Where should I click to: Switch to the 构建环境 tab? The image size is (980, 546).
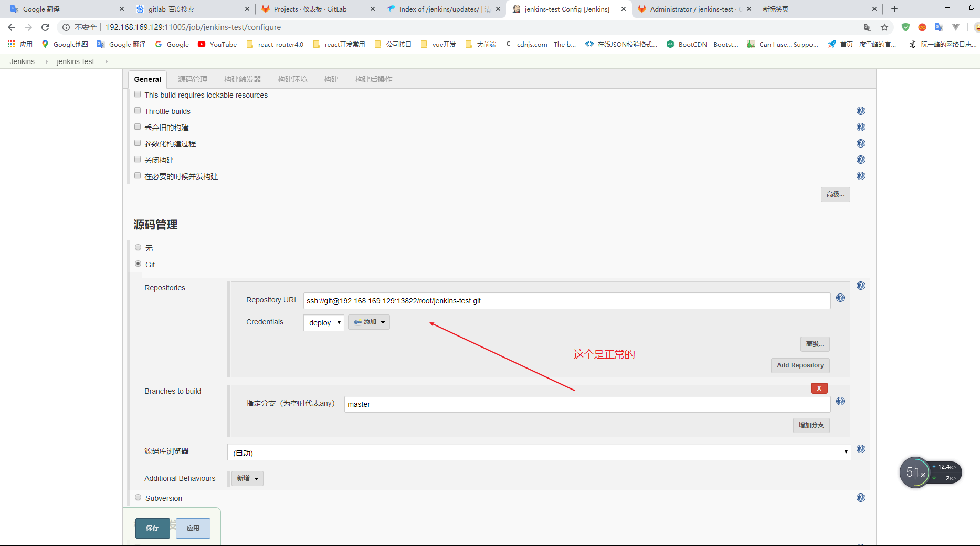292,79
